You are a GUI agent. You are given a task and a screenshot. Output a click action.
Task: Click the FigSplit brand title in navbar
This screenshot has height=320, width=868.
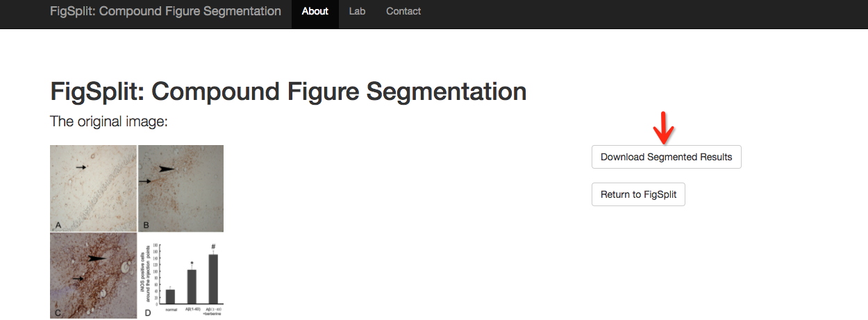click(165, 11)
